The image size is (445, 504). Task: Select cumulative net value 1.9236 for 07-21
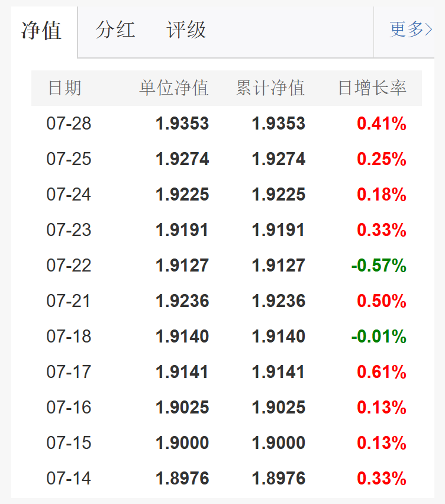279,301
